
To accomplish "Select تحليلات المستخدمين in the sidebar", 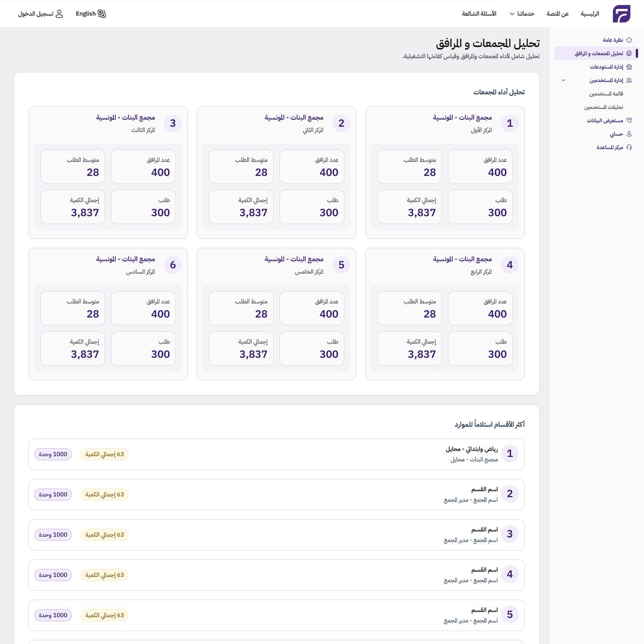I will coord(604,107).
